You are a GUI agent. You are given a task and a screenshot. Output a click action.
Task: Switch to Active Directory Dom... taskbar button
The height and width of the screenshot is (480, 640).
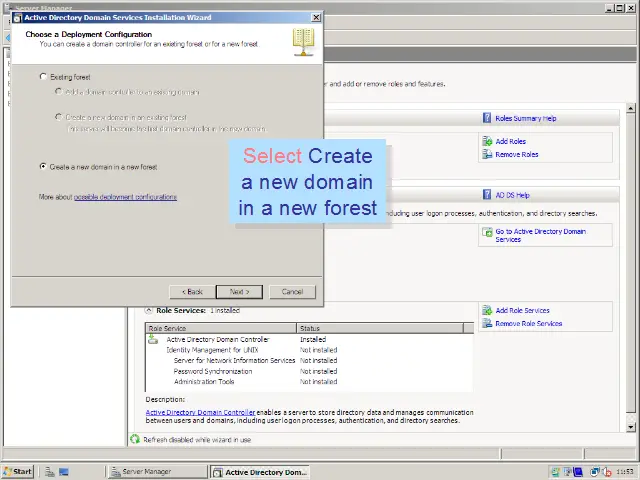[260, 472]
